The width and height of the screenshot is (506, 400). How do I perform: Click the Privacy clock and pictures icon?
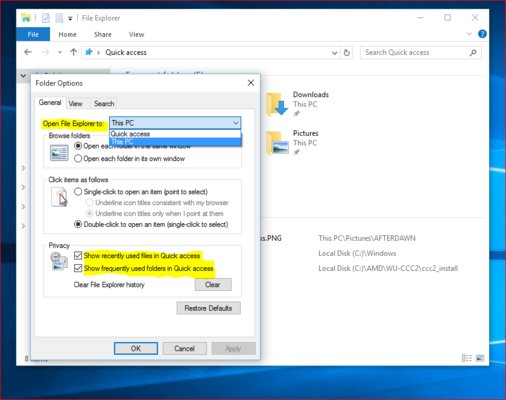coord(59,261)
